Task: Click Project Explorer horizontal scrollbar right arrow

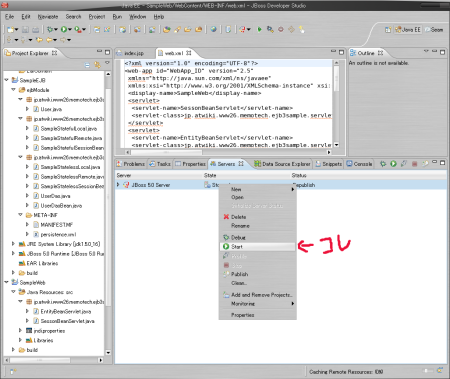Action: coord(101,360)
